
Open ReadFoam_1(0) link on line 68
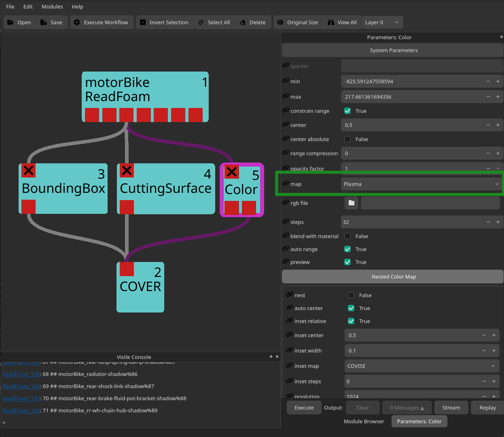click(x=21, y=374)
